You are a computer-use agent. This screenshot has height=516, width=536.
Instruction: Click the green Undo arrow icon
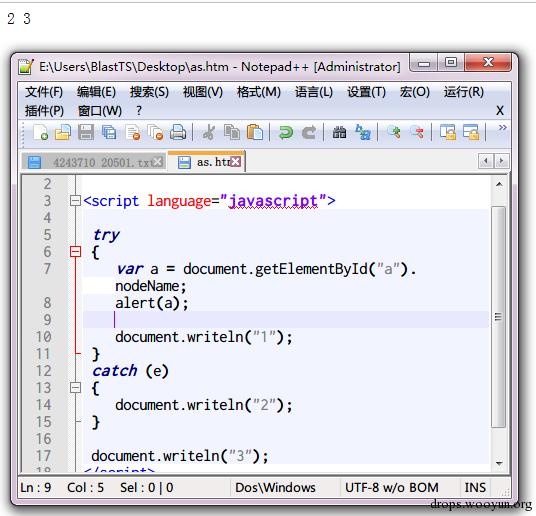pyautogui.click(x=286, y=132)
